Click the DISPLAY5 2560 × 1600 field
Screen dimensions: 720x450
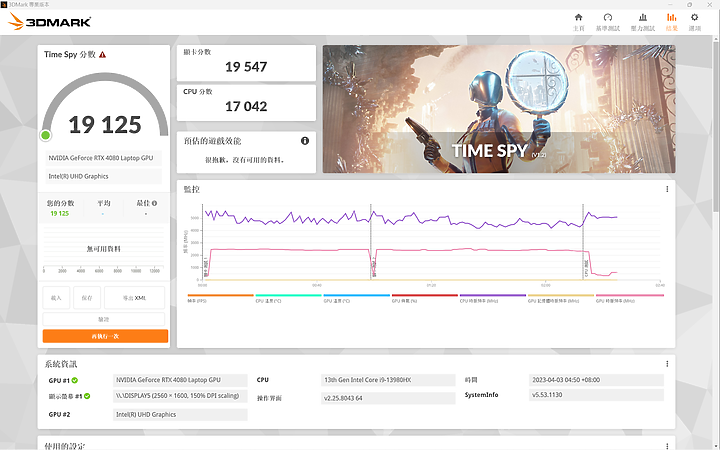180,396
